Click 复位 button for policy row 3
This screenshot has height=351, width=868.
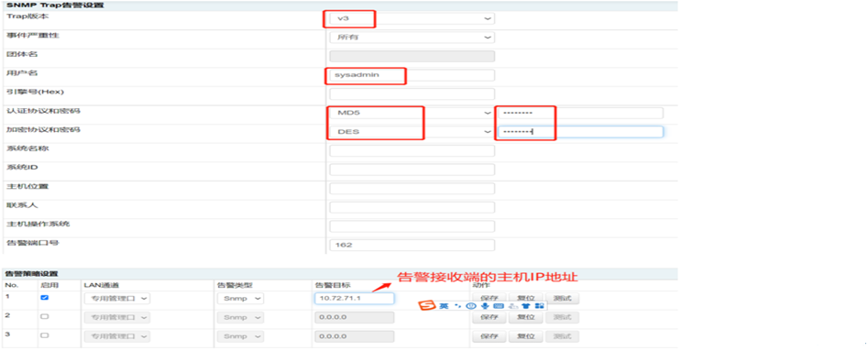(x=525, y=336)
